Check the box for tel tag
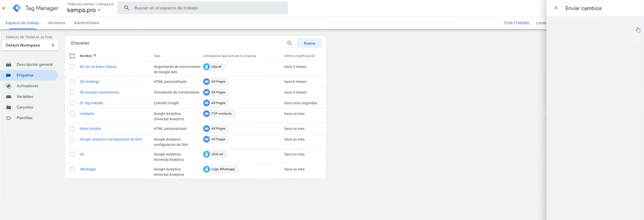 pos(72,154)
